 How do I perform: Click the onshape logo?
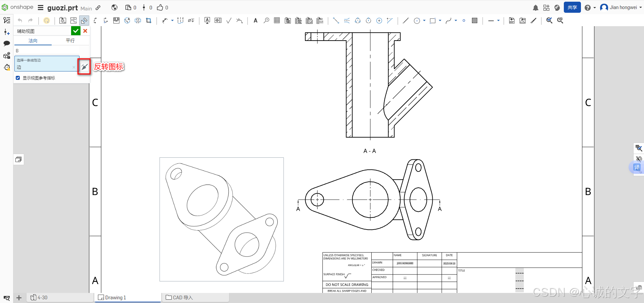click(17, 7)
